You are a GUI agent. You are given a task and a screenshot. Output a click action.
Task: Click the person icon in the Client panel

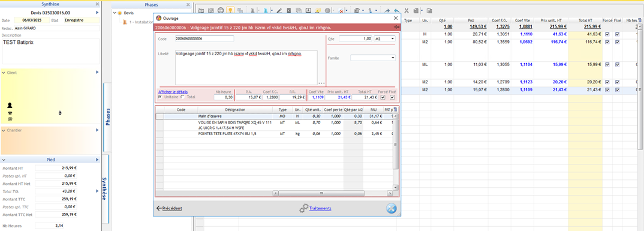tap(10, 105)
